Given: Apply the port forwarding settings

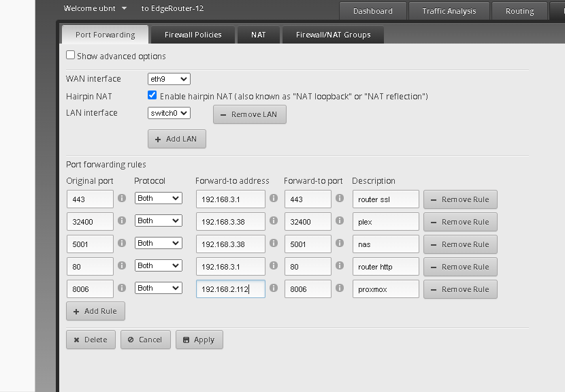Looking at the screenshot, I should pos(199,340).
